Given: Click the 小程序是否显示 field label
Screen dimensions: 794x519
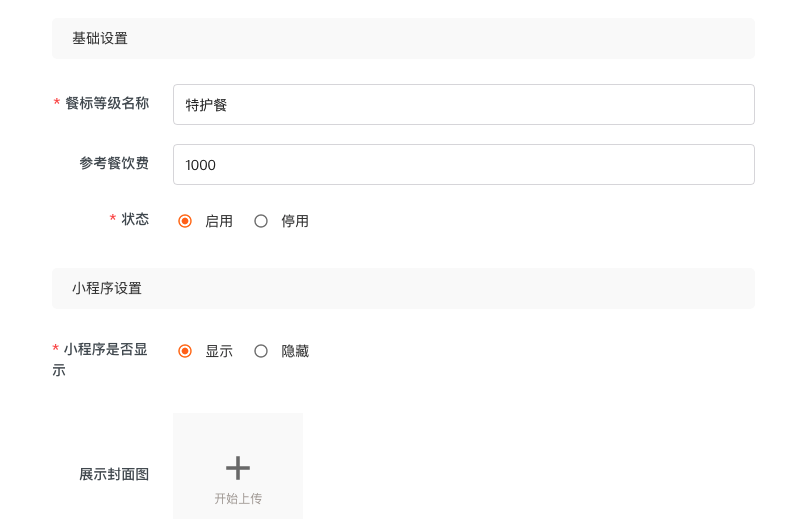Looking at the screenshot, I should (x=100, y=360).
